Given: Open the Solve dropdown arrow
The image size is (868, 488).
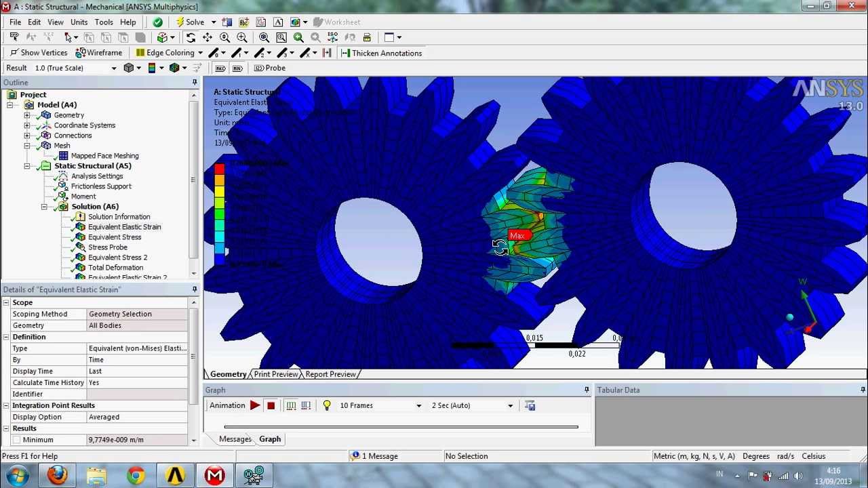Looking at the screenshot, I should point(213,22).
